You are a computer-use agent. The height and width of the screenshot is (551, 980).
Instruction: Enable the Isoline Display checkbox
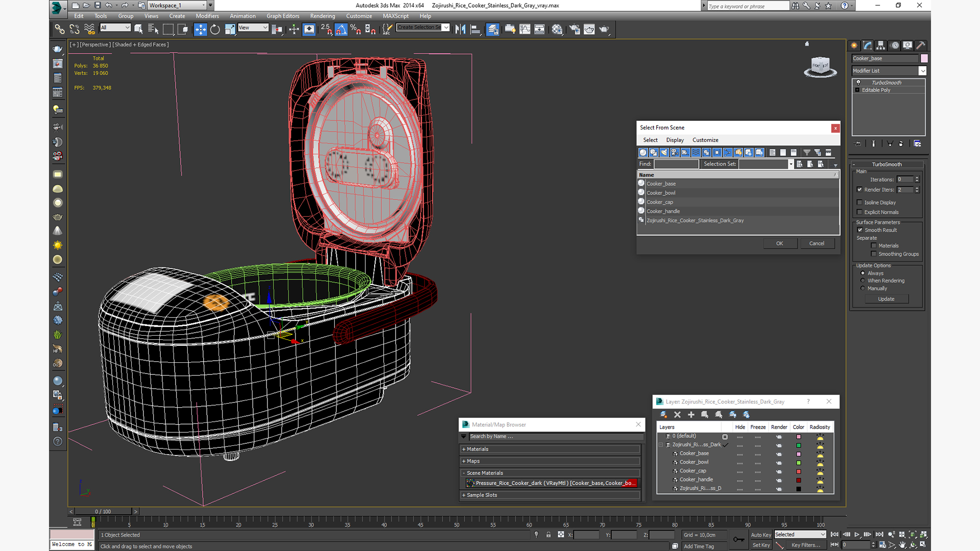pyautogui.click(x=860, y=203)
